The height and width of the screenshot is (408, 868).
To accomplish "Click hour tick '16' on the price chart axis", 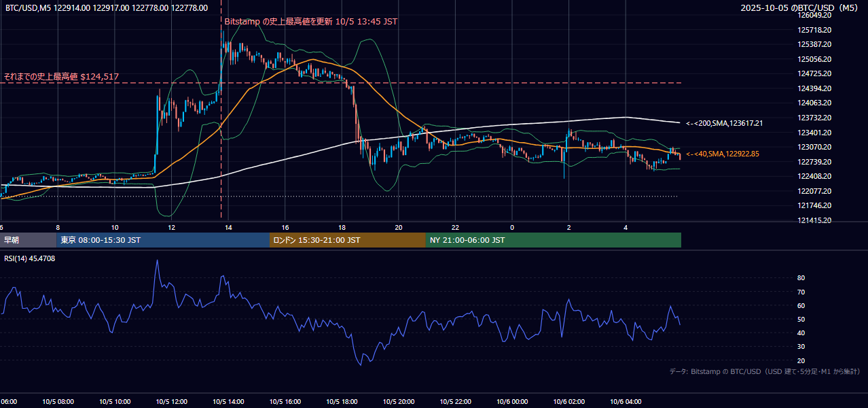I will point(285,227).
